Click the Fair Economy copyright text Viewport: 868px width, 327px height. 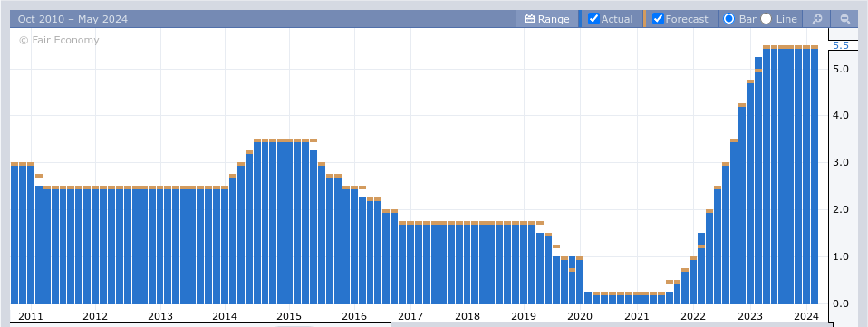coord(59,40)
